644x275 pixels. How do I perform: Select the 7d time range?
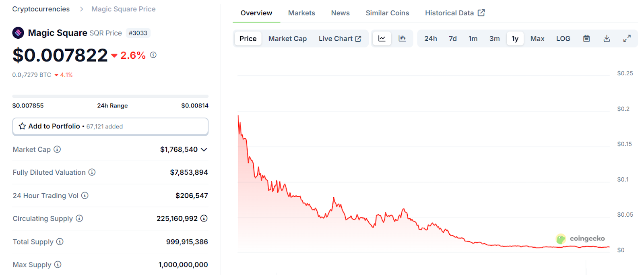[x=453, y=39]
